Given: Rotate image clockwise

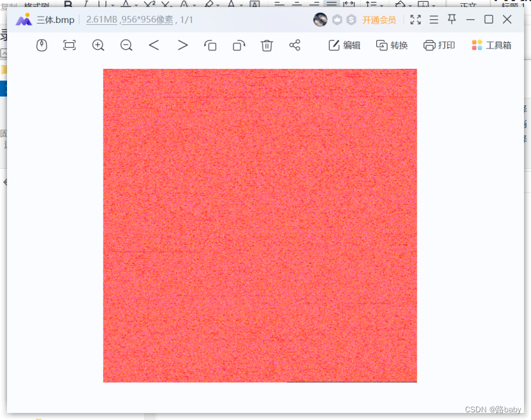Looking at the screenshot, I should pos(239,45).
